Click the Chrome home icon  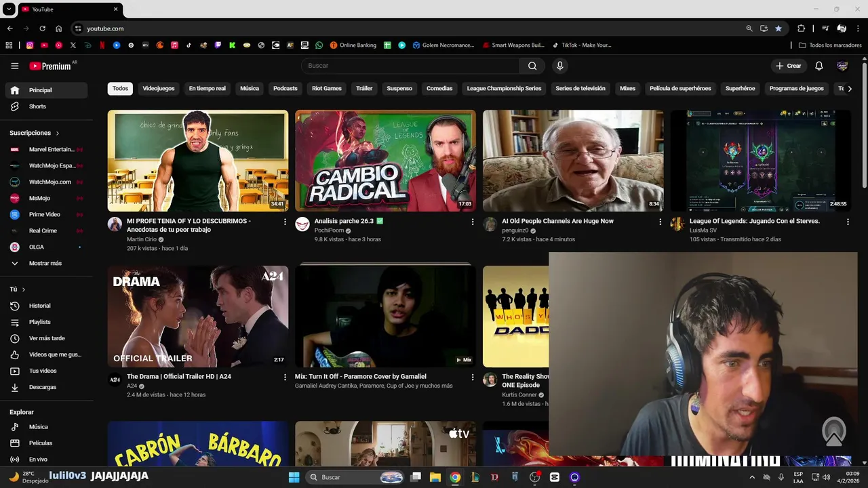click(x=58, y=28)
